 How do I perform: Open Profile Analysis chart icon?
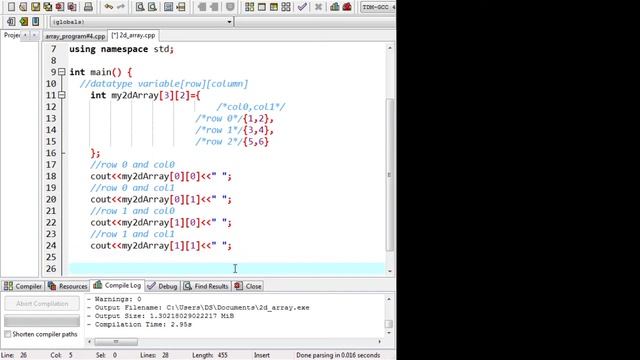335,7
